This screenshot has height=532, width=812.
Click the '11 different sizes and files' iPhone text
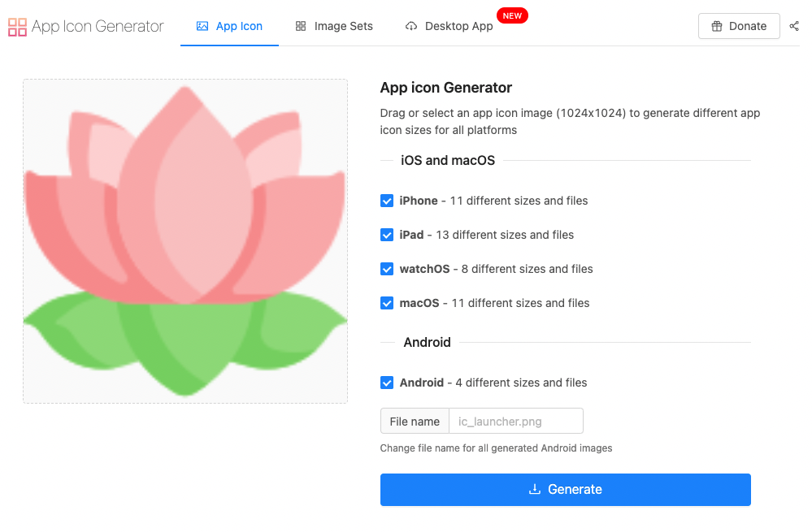519,201
